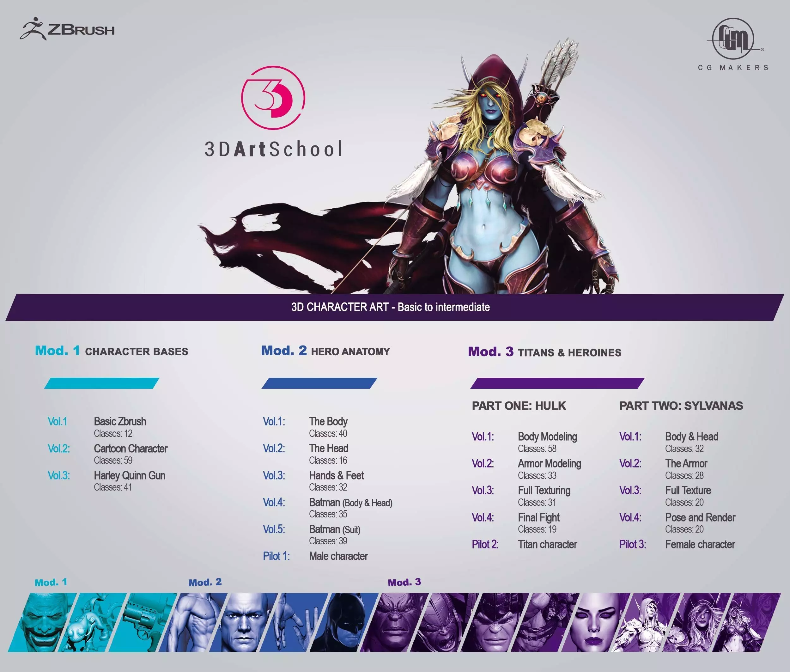
Task: Select the Mod. 3 TITANS & HEROINES heading
Action: point(545,352)
